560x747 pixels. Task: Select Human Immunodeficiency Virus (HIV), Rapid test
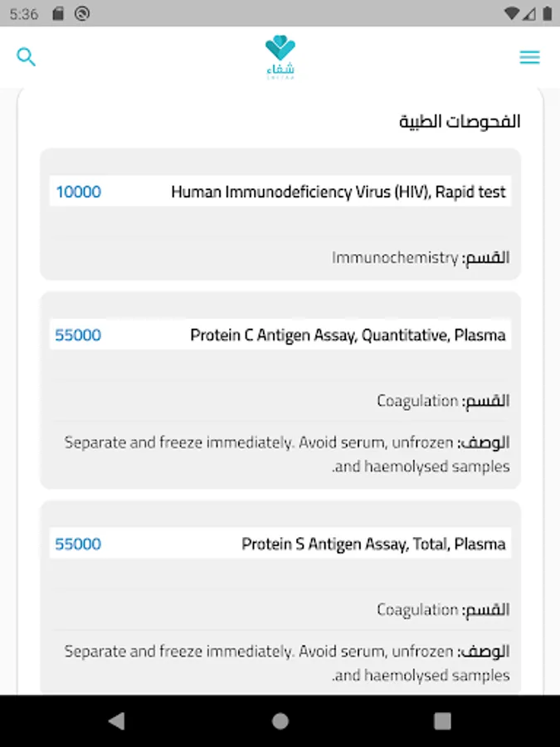(338, 192)
